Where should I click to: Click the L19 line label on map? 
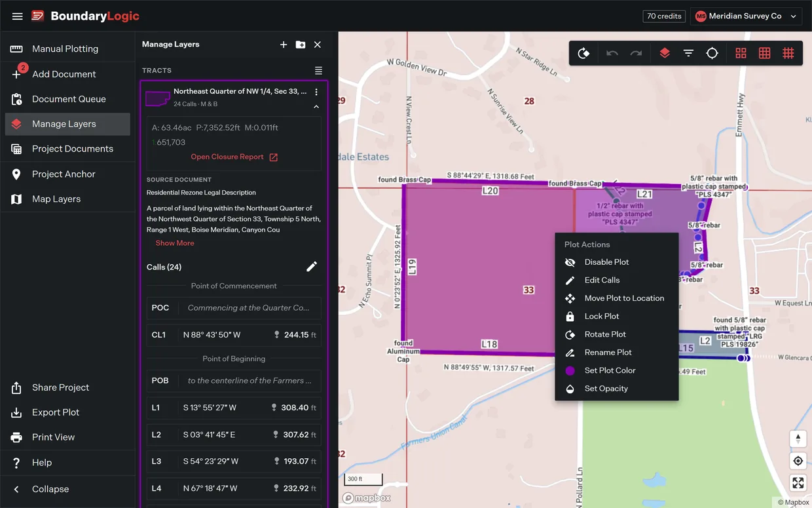click(x=412, y=267)
